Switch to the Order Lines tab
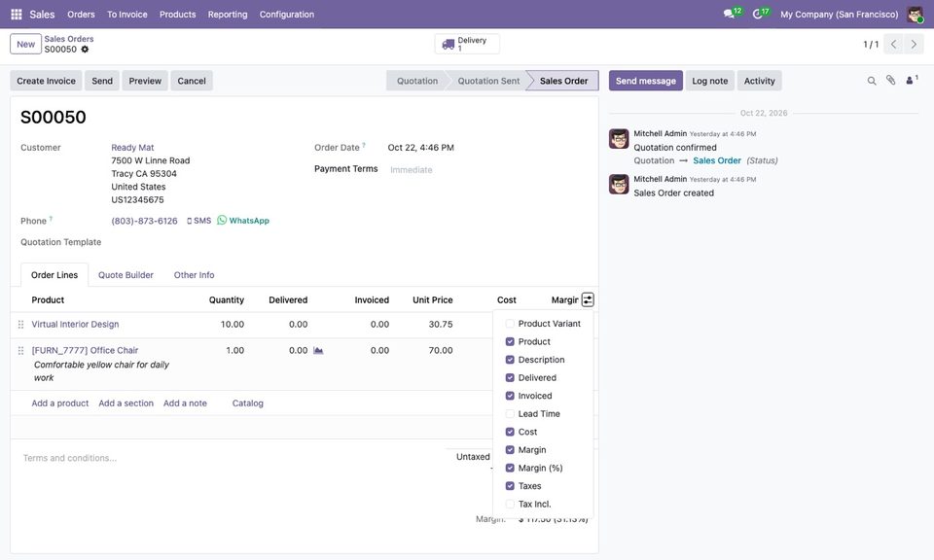This screenshot has height=560, width=934. click(x=54, y=275)
